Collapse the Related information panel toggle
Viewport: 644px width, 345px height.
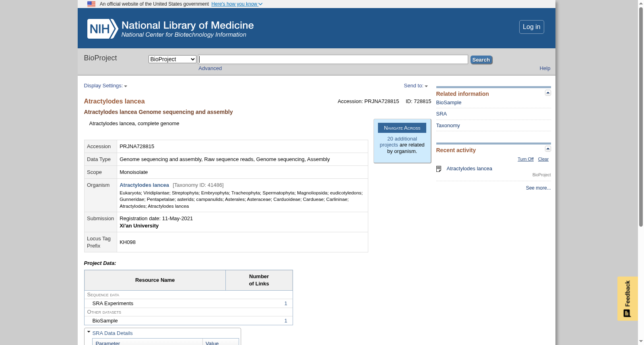coord(548,93)
